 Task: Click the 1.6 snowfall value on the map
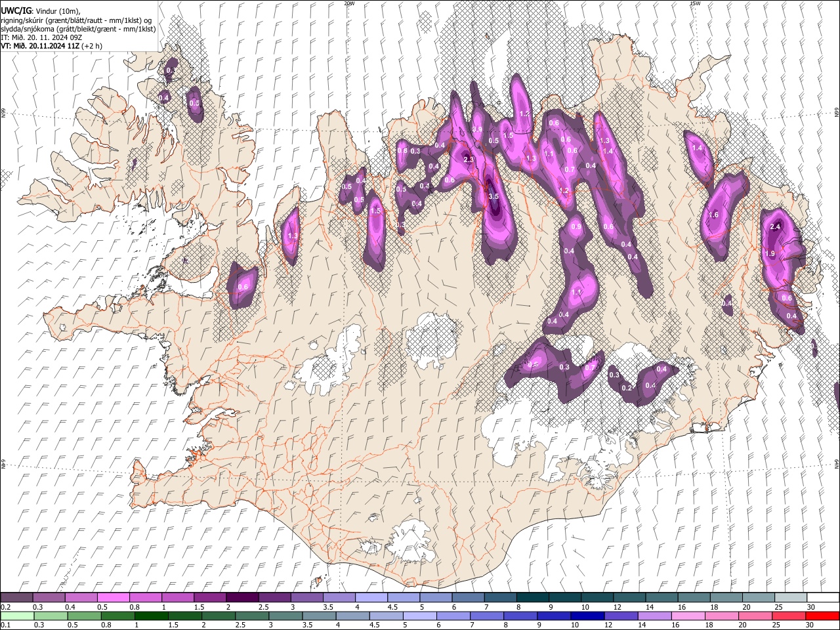pos(714,215)
